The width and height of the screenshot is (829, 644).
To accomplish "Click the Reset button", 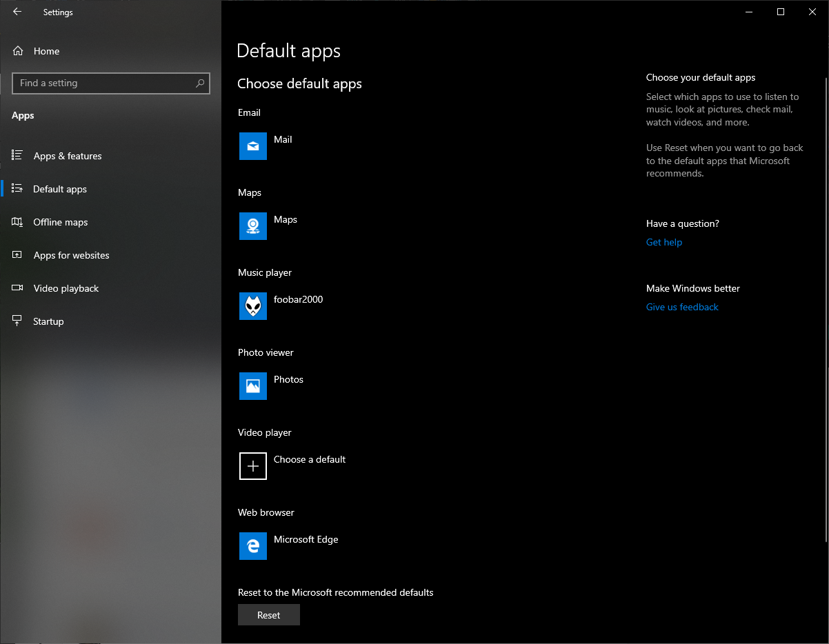I will coord(269,615).
